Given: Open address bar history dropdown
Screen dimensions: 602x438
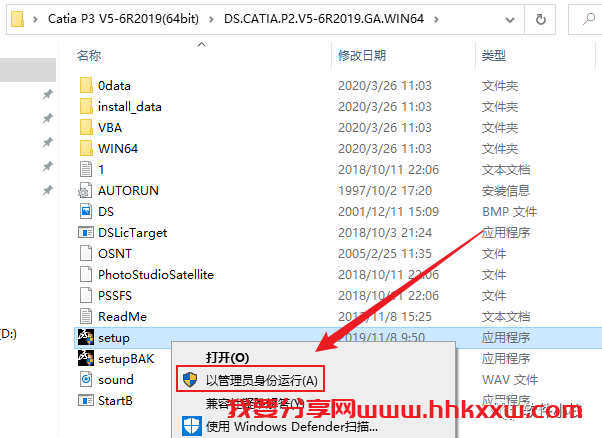Looking at the screenshot, I should click(x=509, y=20).
